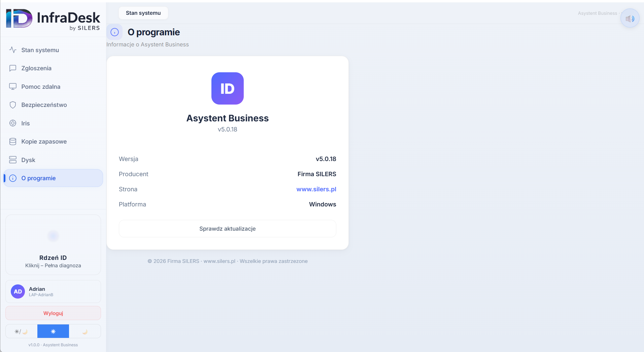Select dark theme moon option
Image resolution: width=644 pixels, height=352 pixels.
pyautogui.click(x=85, y=331)
